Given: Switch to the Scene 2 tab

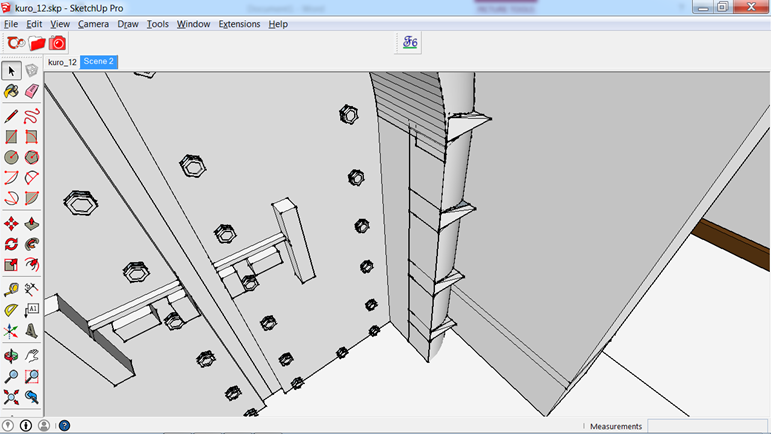Looking at the screenshot, I should click(98, 61).
